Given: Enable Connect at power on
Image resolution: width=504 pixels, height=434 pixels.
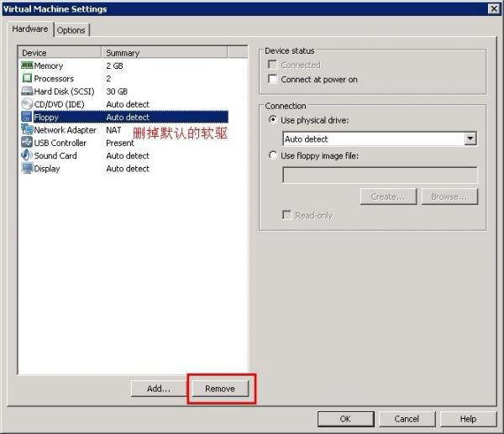Looking at the screenshot, I should point(272,79).
